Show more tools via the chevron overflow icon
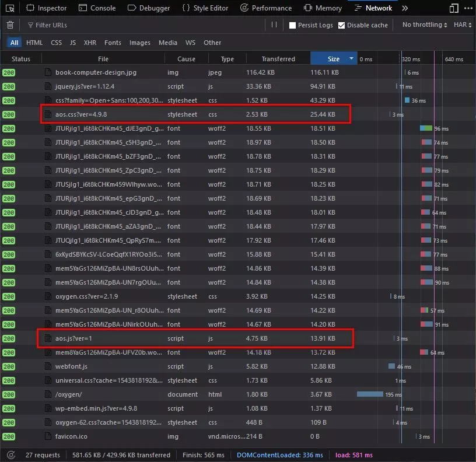The width and height of the screenshot is (476, 462). [405, 8]
